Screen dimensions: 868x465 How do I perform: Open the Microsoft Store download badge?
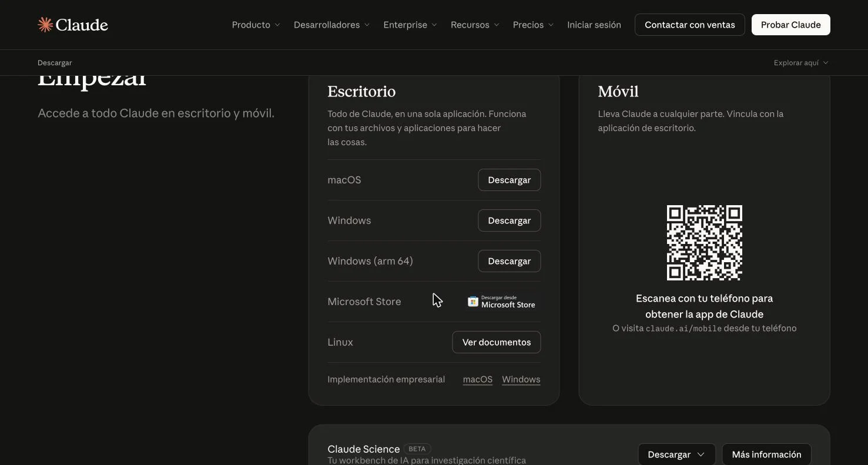click(x=501, y=302)
